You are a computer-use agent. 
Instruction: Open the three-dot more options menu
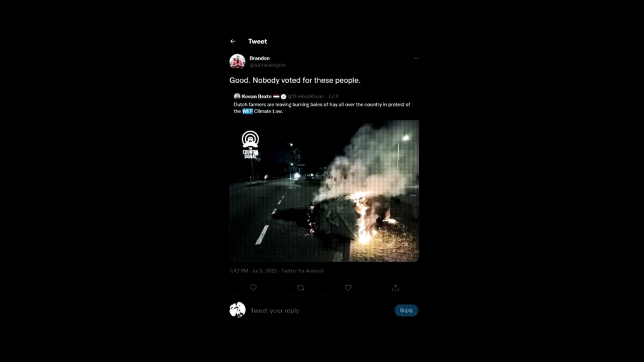pos(416,58)
